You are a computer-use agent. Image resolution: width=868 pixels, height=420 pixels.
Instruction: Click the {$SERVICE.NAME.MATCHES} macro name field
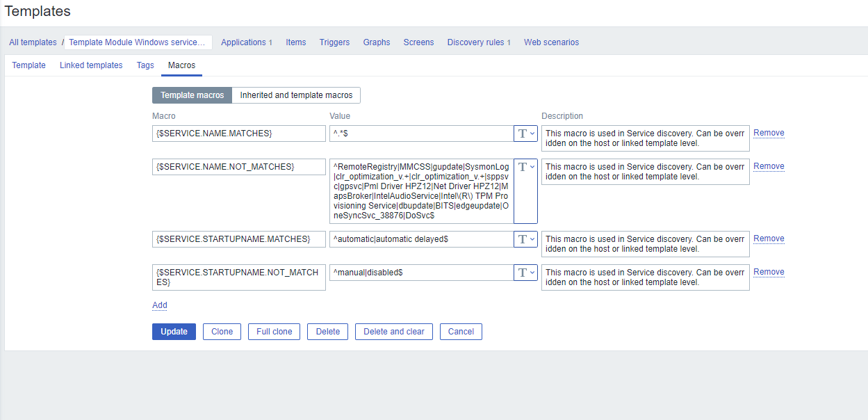(238, 134)
